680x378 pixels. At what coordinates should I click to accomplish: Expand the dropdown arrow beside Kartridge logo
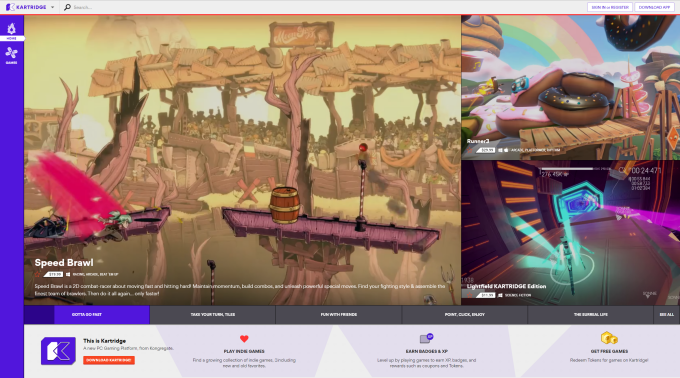click(x=52, y=7)
